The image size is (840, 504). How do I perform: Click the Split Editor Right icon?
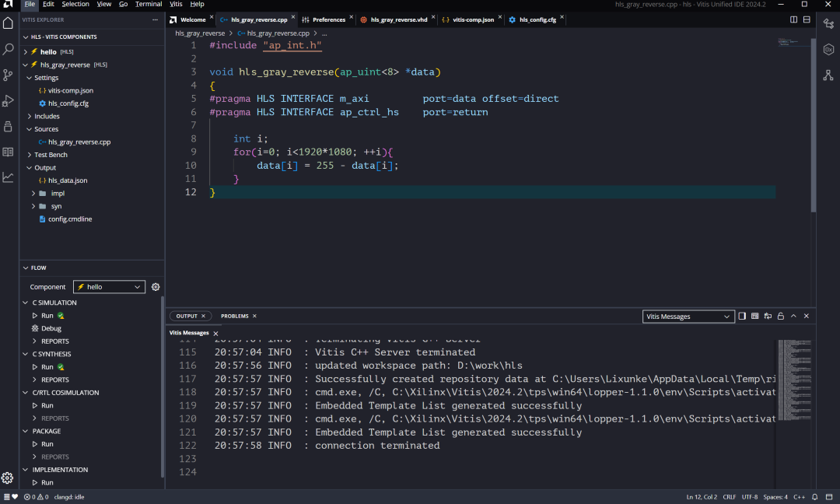point(793,19)
